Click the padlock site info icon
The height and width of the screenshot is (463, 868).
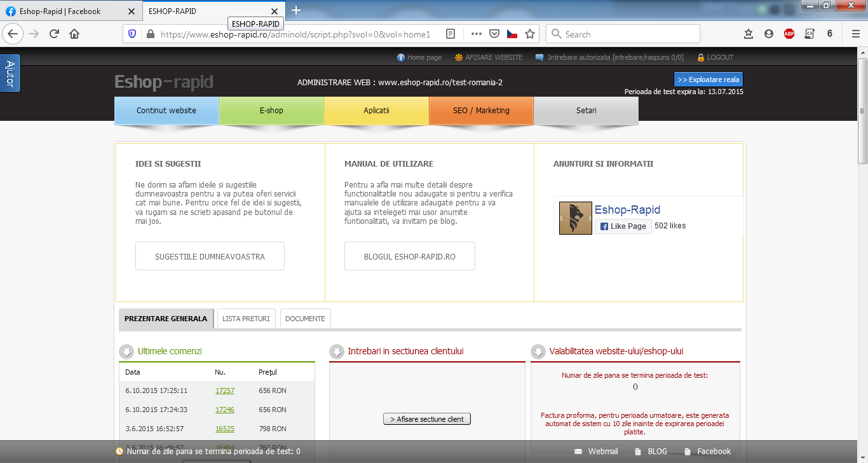click(150, 34)
